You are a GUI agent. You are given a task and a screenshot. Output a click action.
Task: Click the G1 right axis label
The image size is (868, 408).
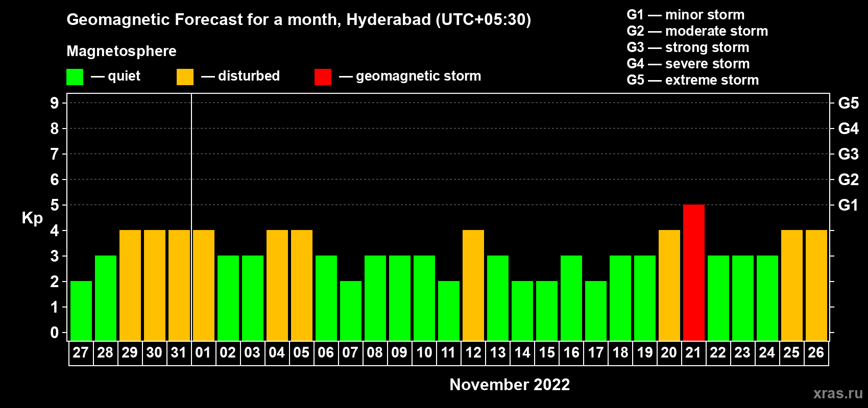[x=848, y=205]
